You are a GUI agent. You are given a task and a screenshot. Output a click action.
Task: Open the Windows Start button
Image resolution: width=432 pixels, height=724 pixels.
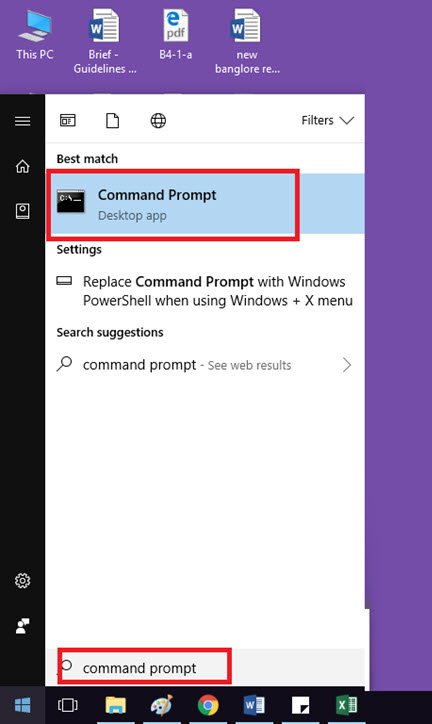(x=23, y=705)
